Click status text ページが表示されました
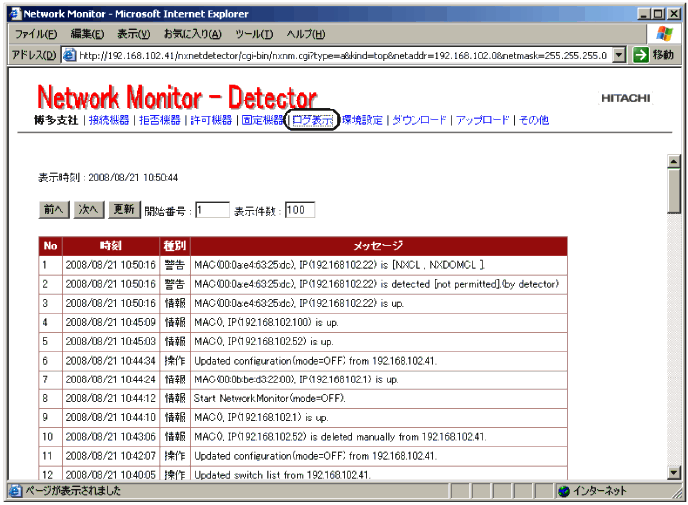The height and width of the screenshot is (505, 688). (73, 491)
